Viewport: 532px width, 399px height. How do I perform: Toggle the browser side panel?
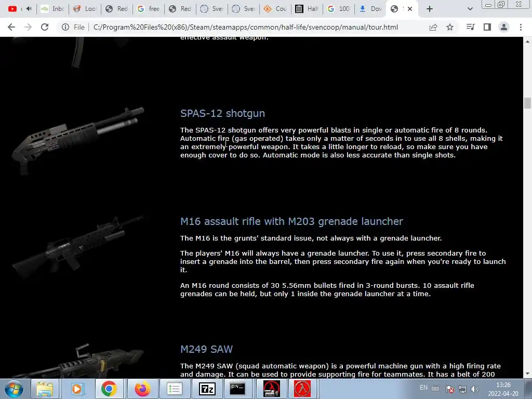(x=487, y=27)
